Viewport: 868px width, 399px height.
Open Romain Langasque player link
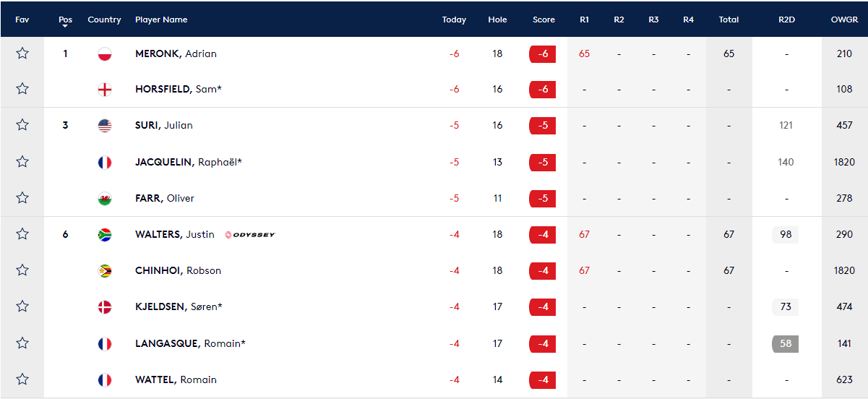click(190, 343)
